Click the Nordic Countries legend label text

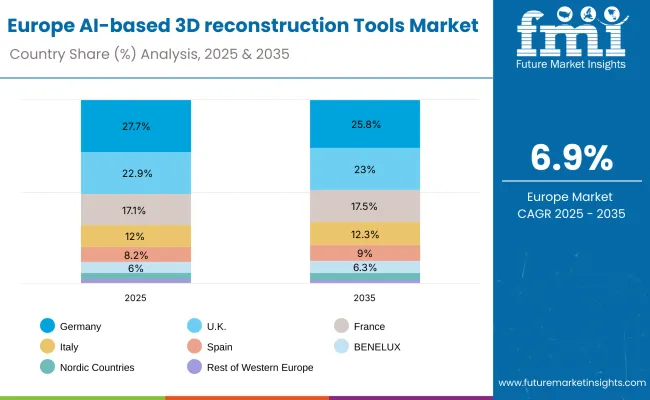(x=97, y=367)
